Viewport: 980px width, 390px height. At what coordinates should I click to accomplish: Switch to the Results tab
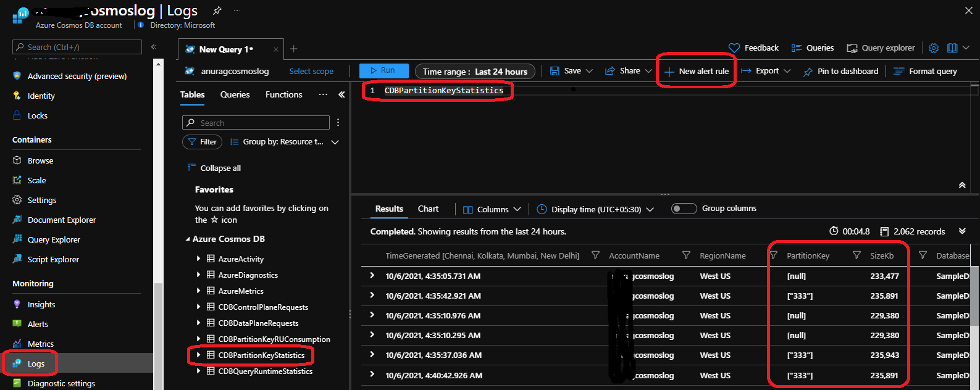(389, 209)
